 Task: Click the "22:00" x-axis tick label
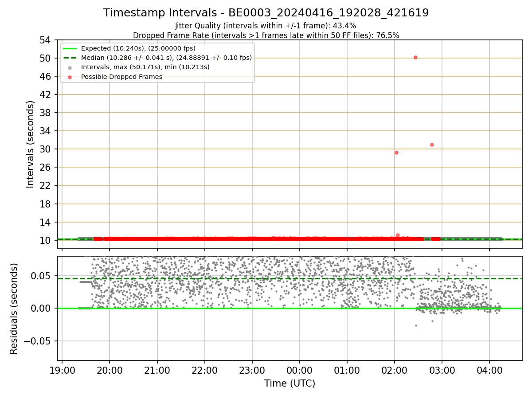[204, 370]
